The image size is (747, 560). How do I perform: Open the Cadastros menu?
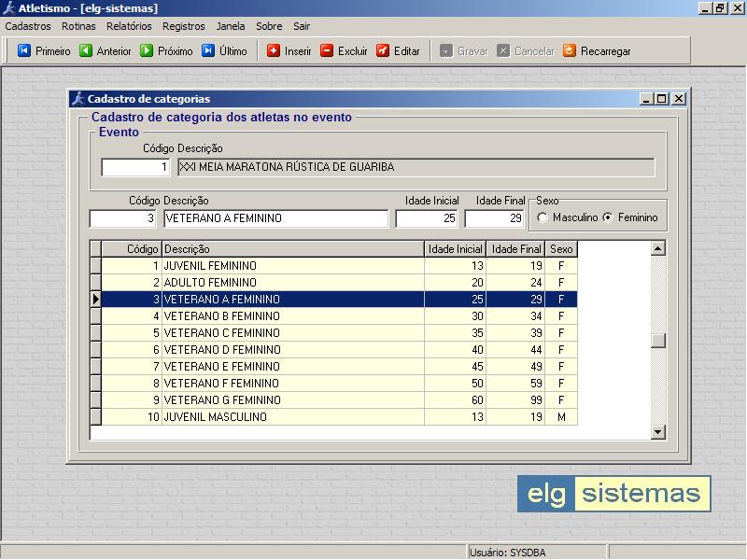point(28,26)
